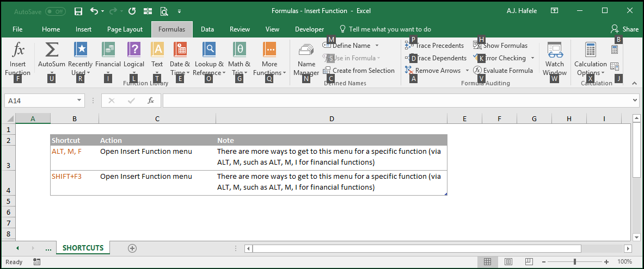The height and width of the screenshot is (269, 644).
Task: Toggle Show Formulas
Action: (x=500, y=46)
